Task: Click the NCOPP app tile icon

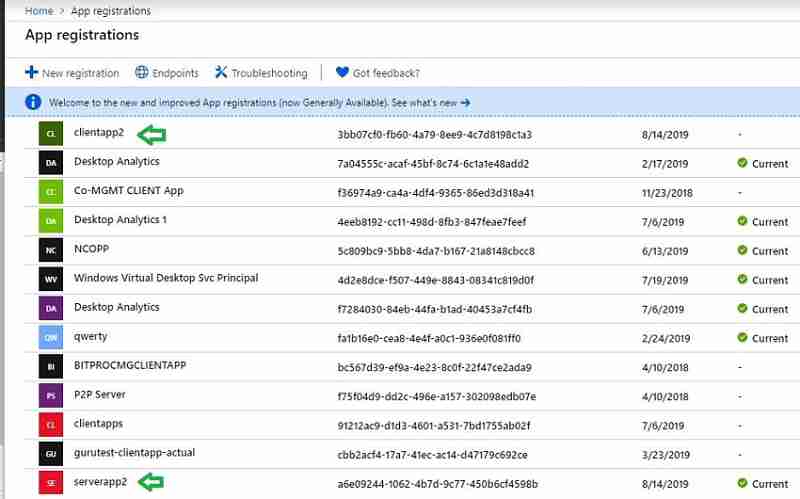Action: [x=51, y=250]
